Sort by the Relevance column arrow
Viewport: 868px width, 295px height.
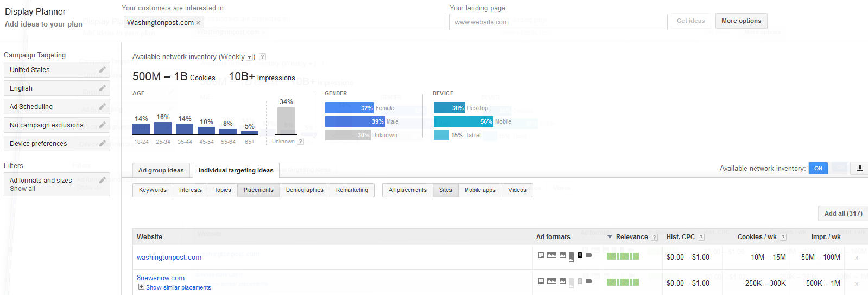[610, 237]
